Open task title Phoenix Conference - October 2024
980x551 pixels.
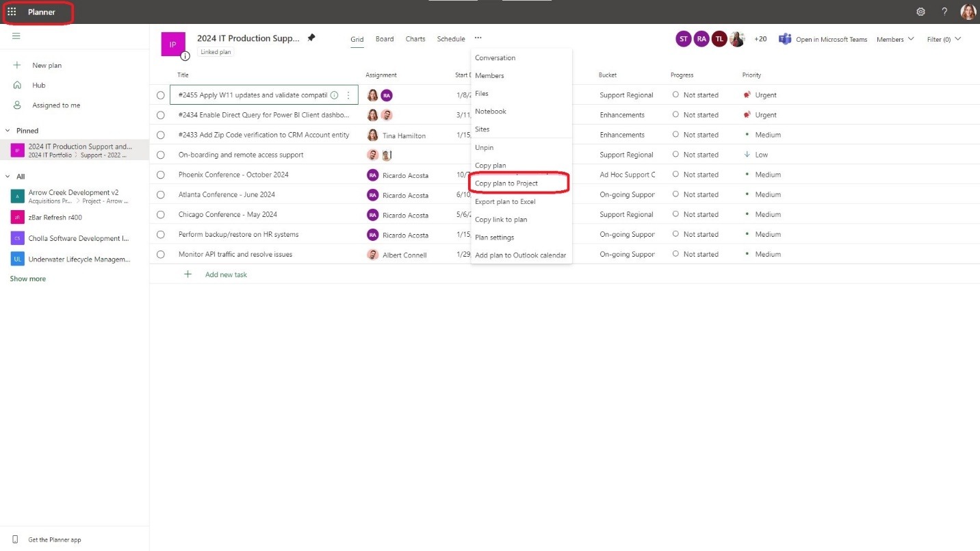pyautogui.click(x=233, y=175)
